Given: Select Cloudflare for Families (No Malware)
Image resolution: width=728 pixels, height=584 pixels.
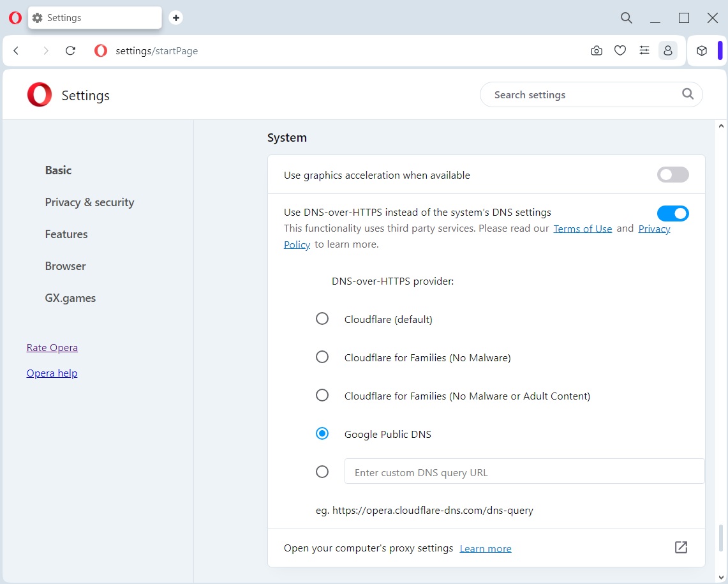Looking at the screenshot, I should click(x=322, y=357).
